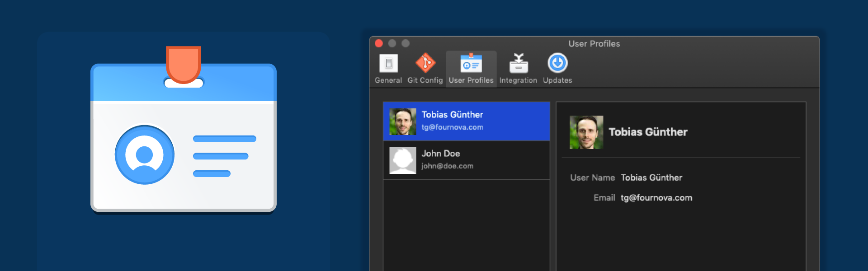Click the profile photo in details panel
Image resolution: width=868 pixels, height=271 pixels.
pos(586,132)
